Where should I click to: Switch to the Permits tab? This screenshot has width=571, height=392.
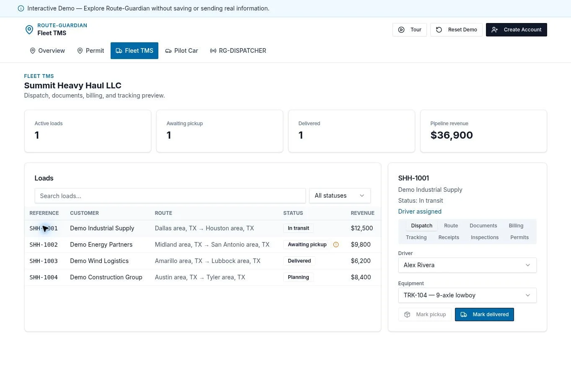(x=519, y=237)
